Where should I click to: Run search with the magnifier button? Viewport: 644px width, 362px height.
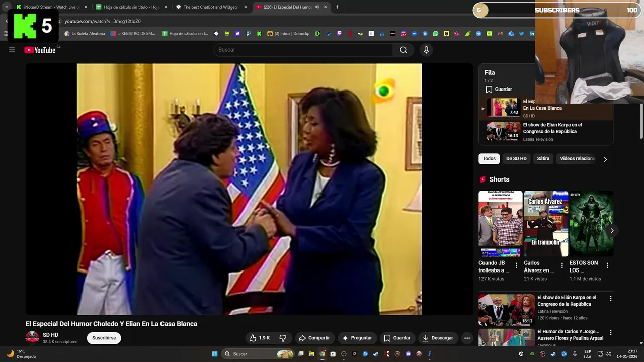tap(404, 50)
